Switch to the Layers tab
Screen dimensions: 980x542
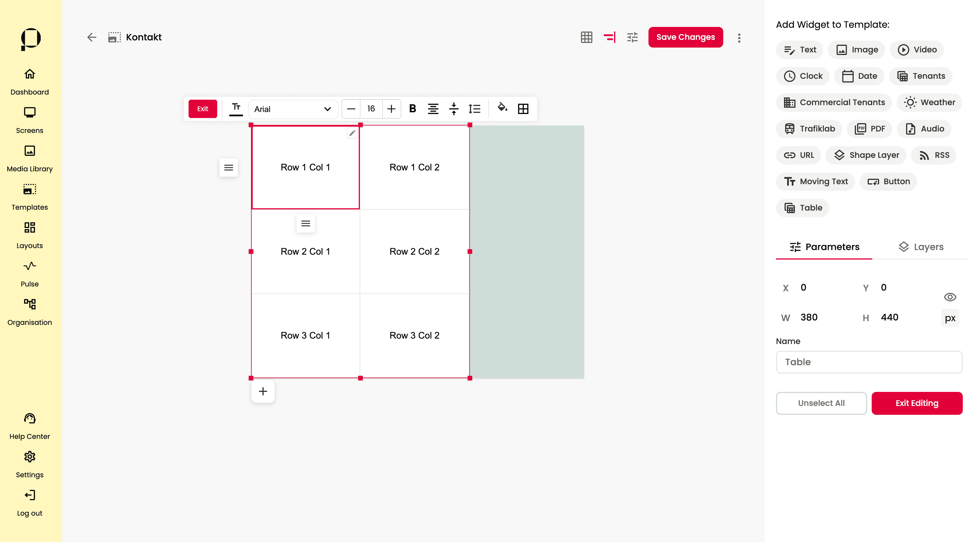tap(921, 247)
